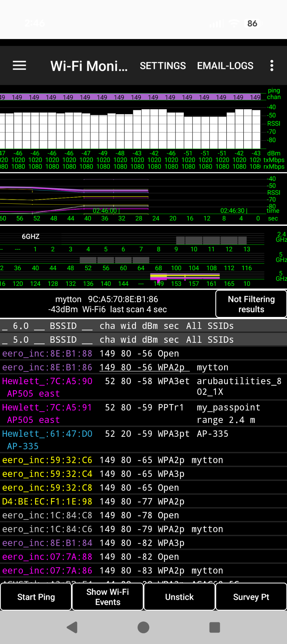Open SETTINGS in the app bar
Viewport: 287px width, 644px height.
tap(163, 66)
